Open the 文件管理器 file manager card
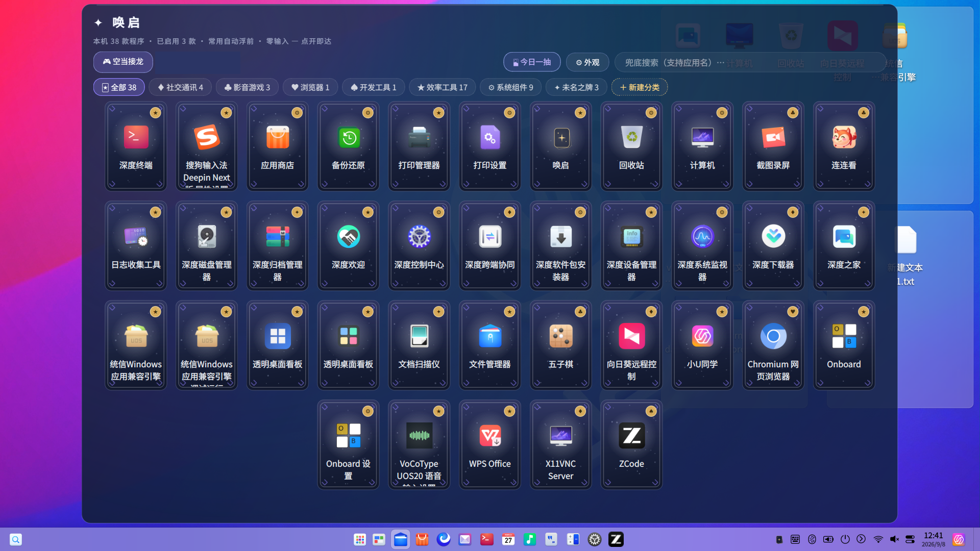The width and height of the screenshot is (980, 551). 490,345
